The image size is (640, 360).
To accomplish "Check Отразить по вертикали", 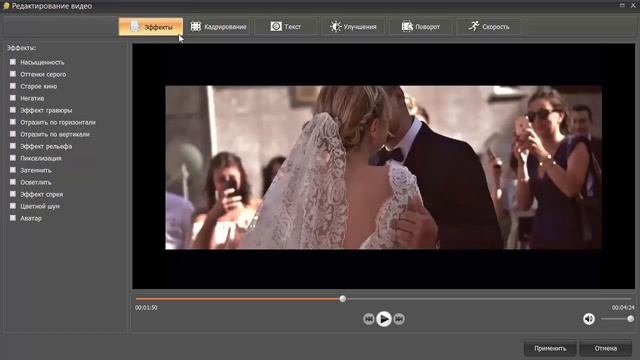I will [x=13, y=134].
